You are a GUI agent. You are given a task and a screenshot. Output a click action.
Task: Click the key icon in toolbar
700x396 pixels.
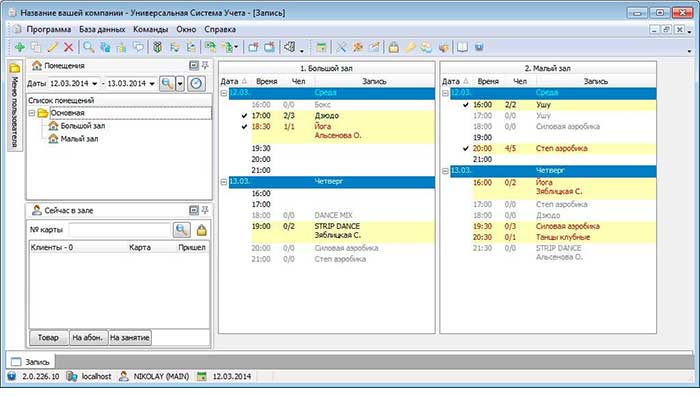click(x=410, y=47)
